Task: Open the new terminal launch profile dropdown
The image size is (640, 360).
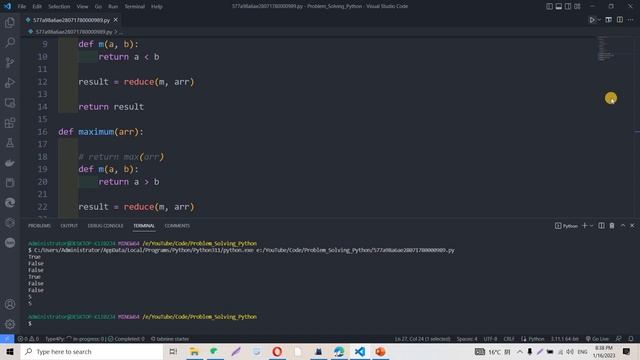Action: coord(591,226)
